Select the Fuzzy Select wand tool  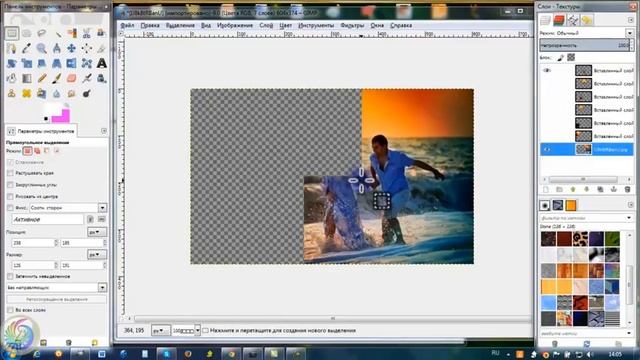click(57, 33)
